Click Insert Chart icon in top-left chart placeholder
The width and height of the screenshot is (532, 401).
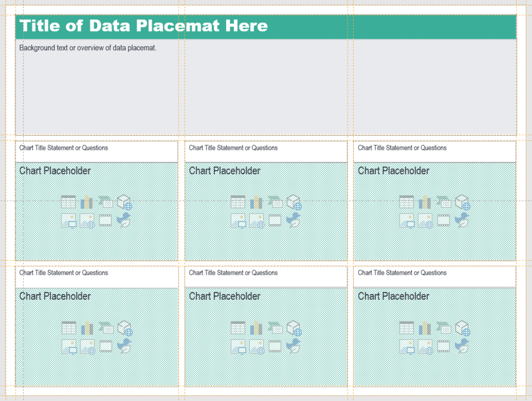click(x=87, y=202)
